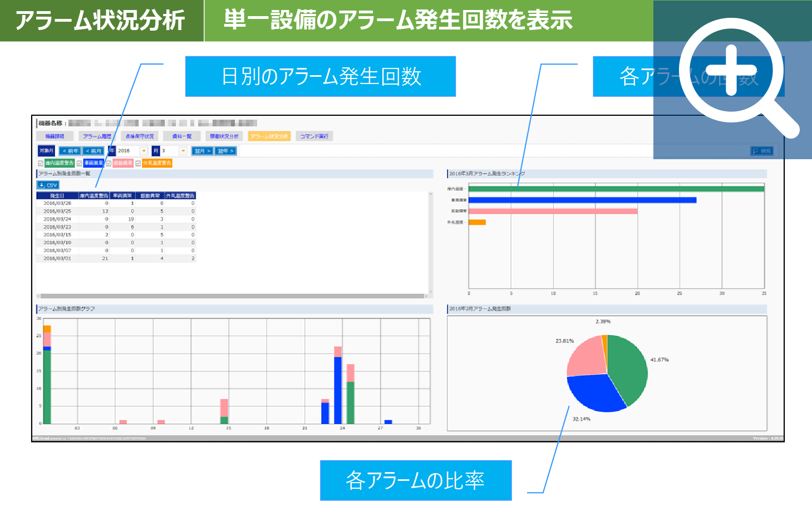
Task: Open the month 3 dropdown
Action: (183, 151)
